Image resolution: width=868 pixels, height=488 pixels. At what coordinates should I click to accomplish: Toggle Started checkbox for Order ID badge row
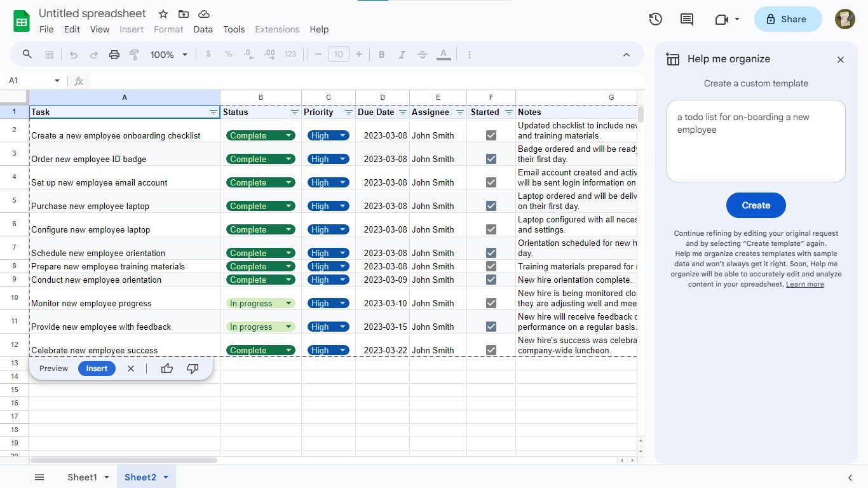[x=491, y=159]
